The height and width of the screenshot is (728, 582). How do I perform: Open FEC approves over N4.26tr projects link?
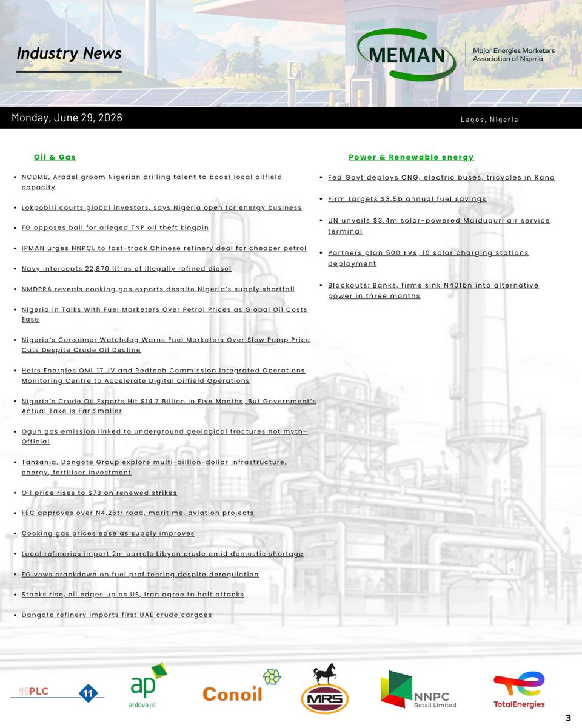point(138,513)
